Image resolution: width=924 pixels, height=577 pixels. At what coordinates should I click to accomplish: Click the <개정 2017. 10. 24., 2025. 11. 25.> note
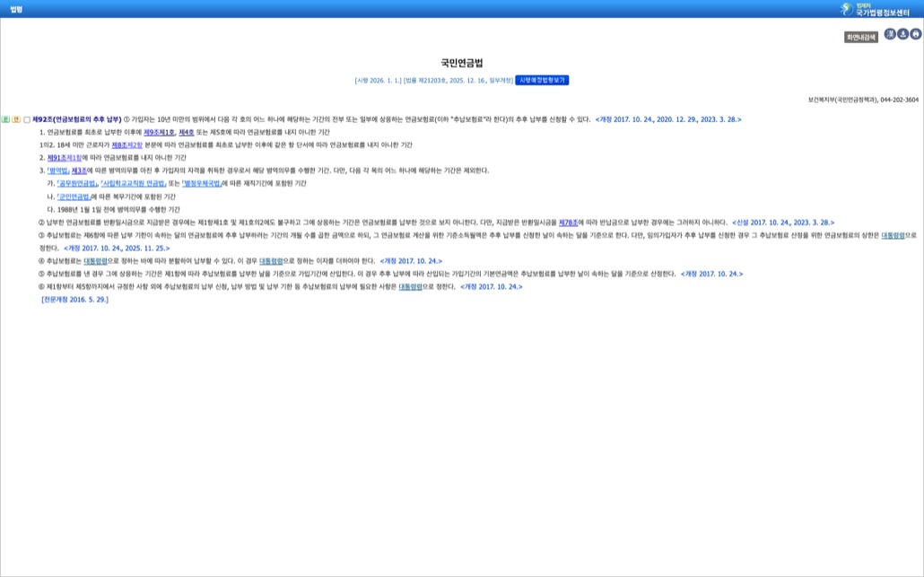point(117,249)
